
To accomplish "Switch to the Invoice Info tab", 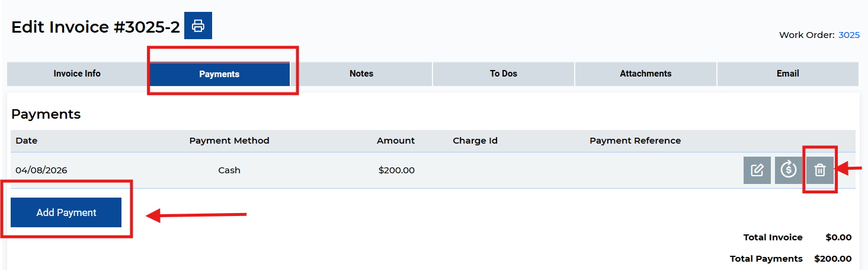I will click(x=77, y=74).
